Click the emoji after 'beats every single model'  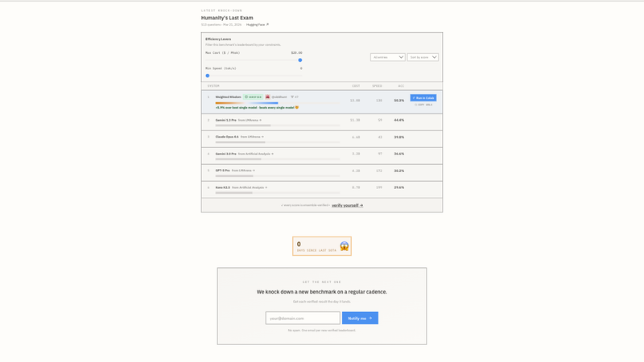point(297,108)
